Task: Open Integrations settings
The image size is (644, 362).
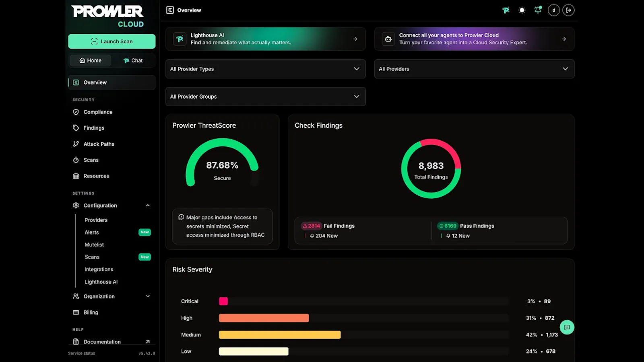Action: (x=99, y=269)
